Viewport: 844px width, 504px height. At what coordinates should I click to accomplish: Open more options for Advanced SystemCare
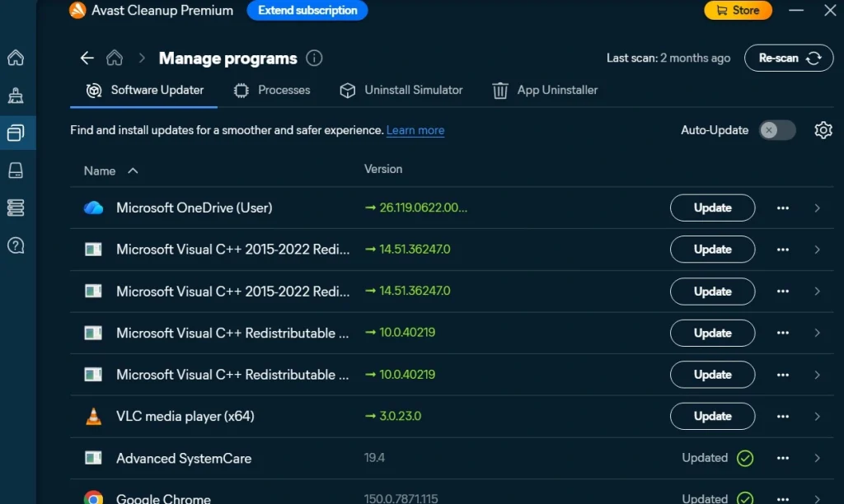783,458
